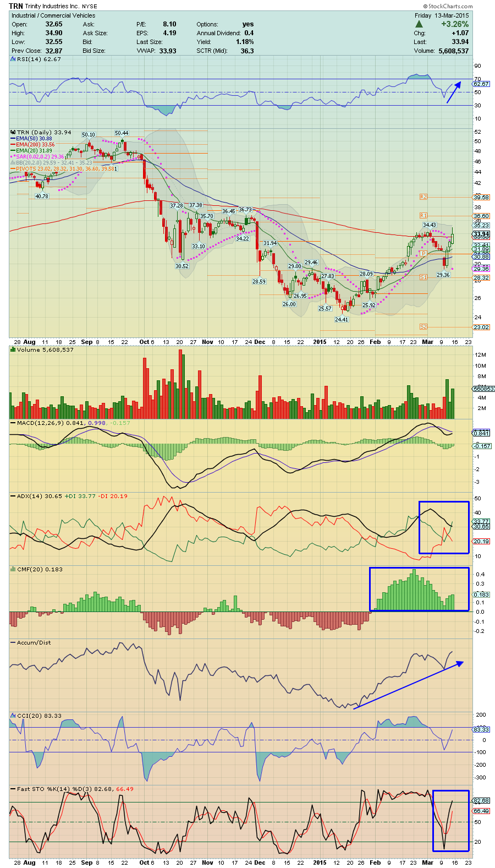Image resolution: width=495 pixels, height=868 pixels.
Task: Click the R1 pivot marker
Action: [x=423, y=215]
